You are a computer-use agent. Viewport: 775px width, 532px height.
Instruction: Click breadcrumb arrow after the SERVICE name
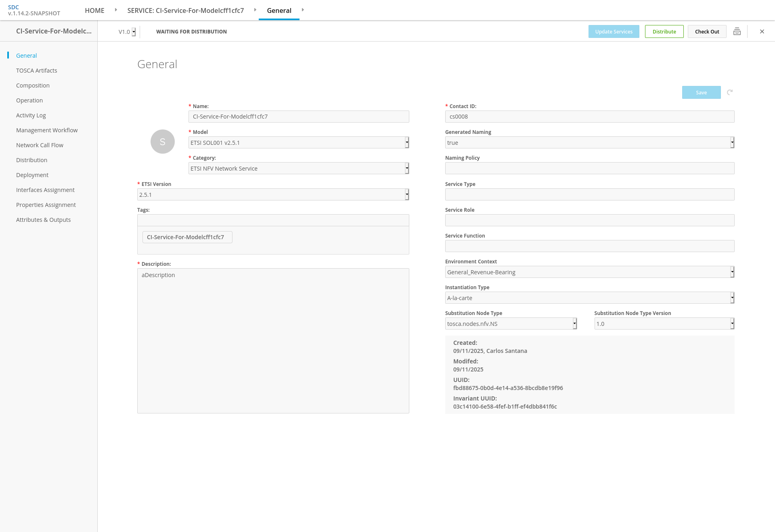click(255, 10)
